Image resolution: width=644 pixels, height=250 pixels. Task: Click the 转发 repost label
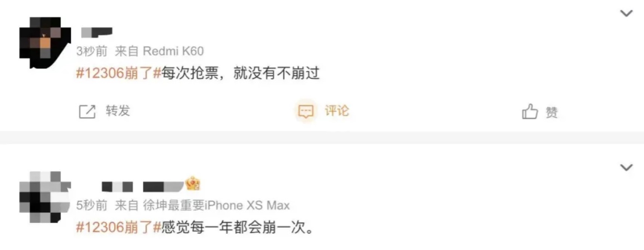tap(118, 111)
